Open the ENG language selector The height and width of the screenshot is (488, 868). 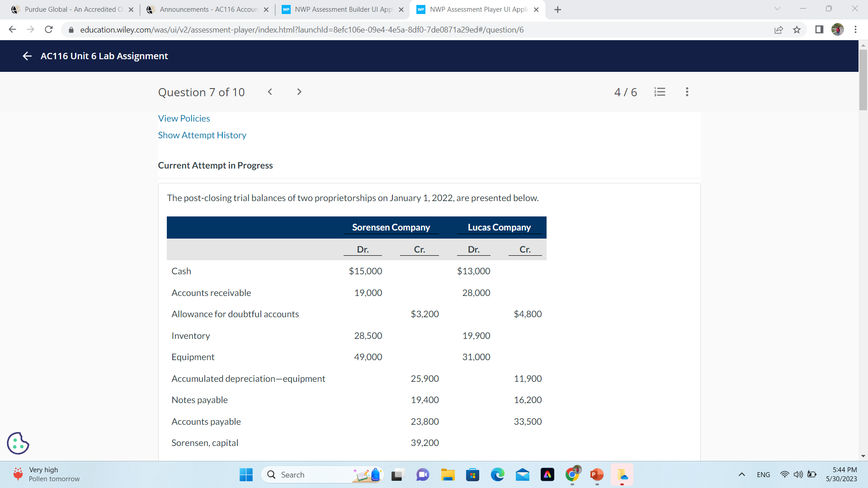pyautogui.click(x=763, y=474)
